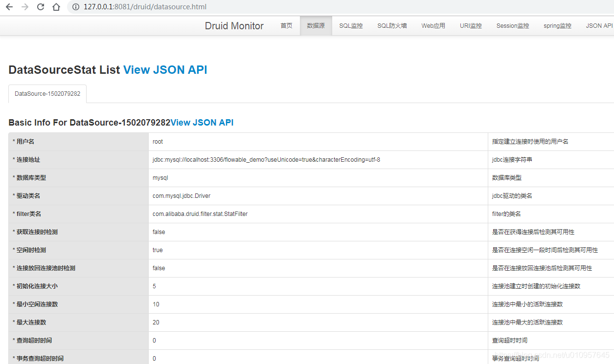Open the 首页 menu item
The width and height of the screenshot is (614, 364).
click(x=286, y=26)
